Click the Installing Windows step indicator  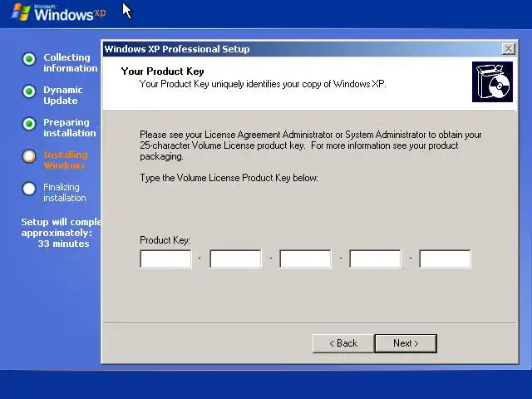(29, 156)
